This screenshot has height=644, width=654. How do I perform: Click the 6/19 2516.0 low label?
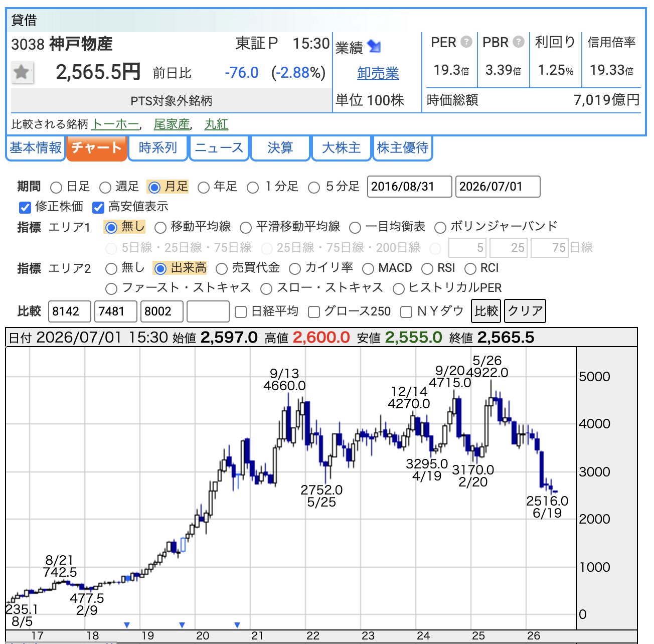[x=547, y=507]
